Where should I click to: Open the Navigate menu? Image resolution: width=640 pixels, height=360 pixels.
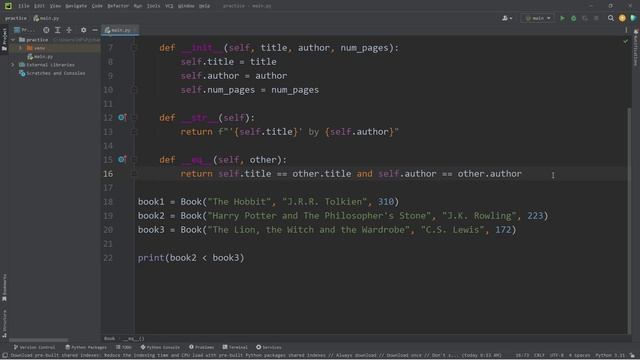tap(76, 6)
